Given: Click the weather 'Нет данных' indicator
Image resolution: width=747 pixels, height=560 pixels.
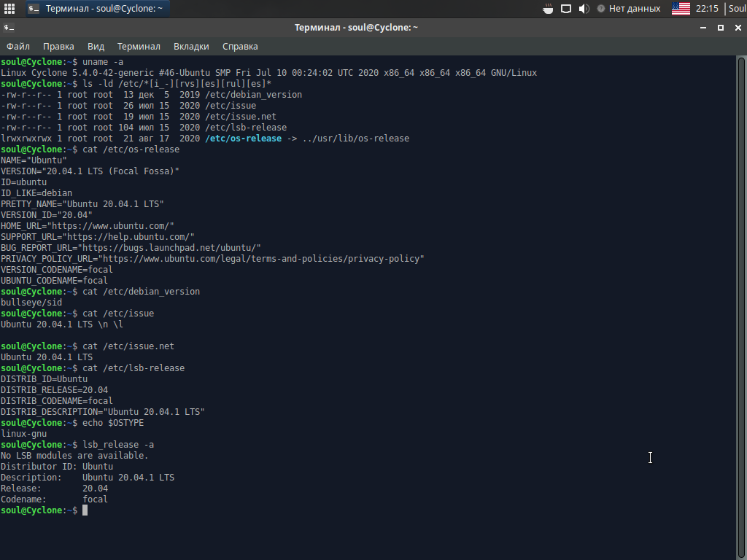Looking at the screenshot, I should pos(628,9).
